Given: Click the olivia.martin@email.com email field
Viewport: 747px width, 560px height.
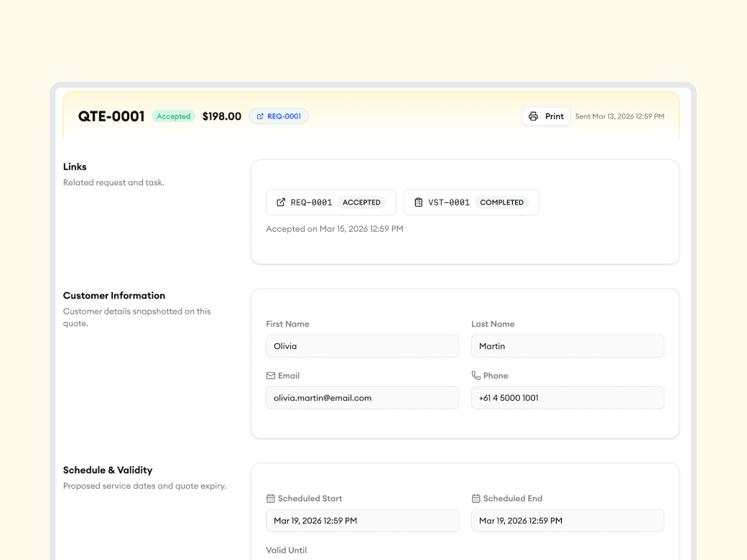Looking at the screenshot, I should (362, 398).
